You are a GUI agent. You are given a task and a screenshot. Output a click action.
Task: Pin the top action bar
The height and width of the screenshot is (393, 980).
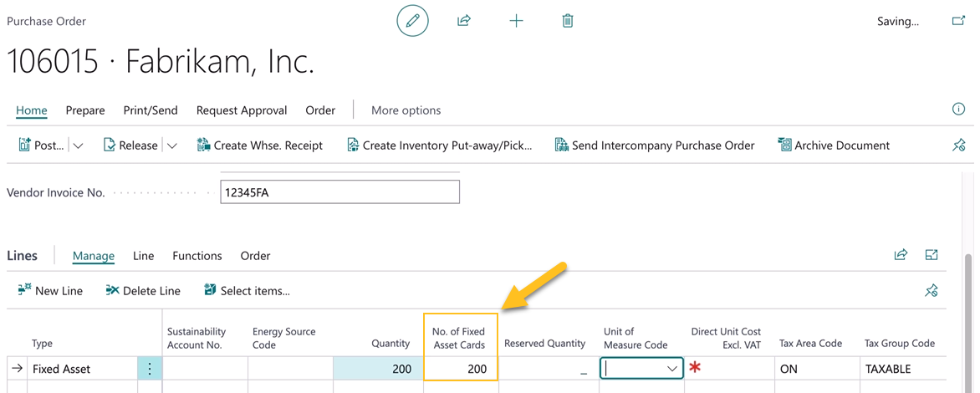tap(958, 145)
